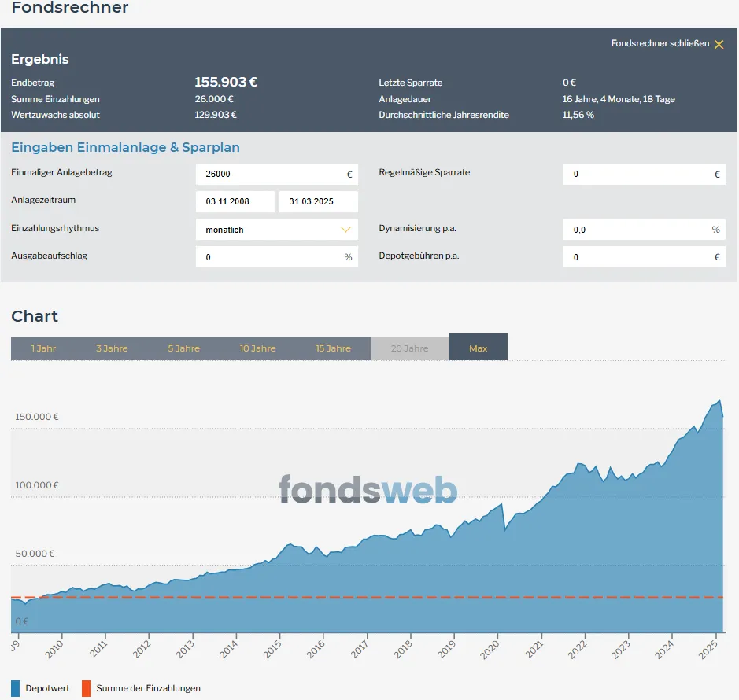Click the Depotgebühren p.a. field
This screenshot has width=739, height=700.
636,257
